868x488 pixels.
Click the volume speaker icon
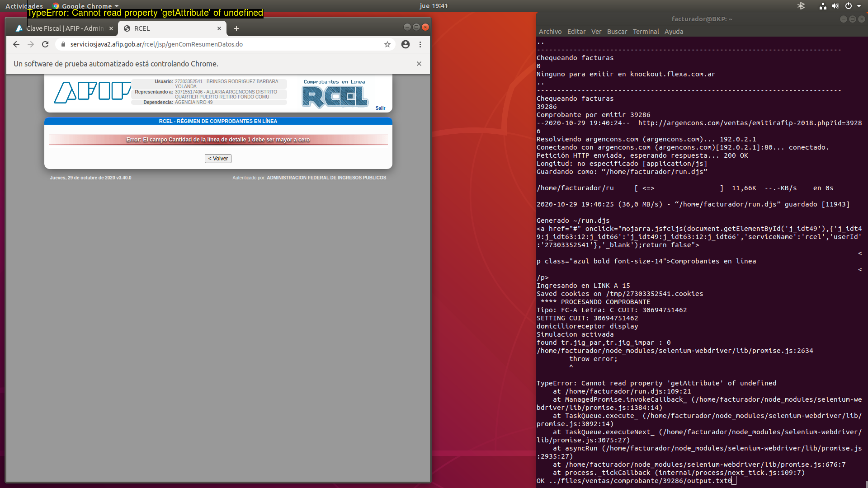[835, 6]
